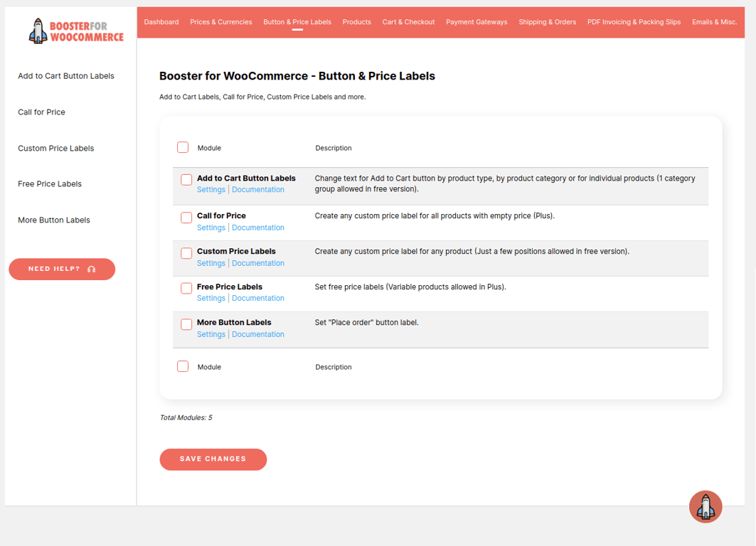Enable the Call for Price module checkbox
The image size is (756, 546).
coord(186,217)
